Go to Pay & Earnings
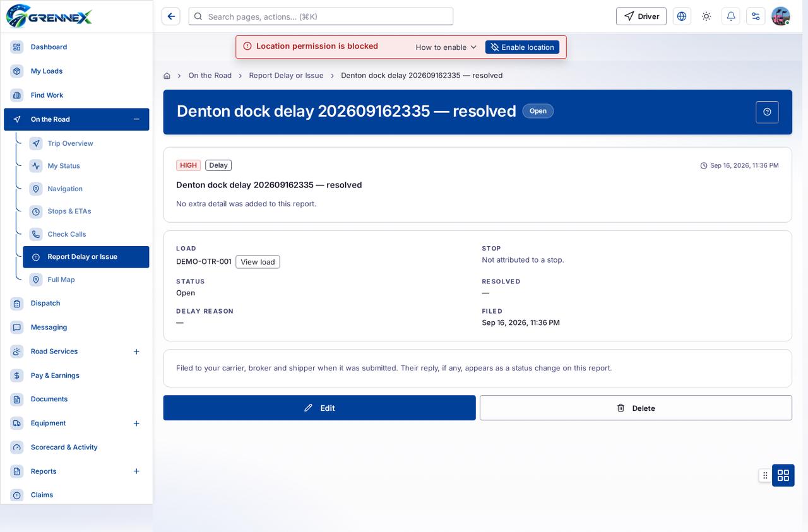 pyautogui.click(x=55, y=375)
